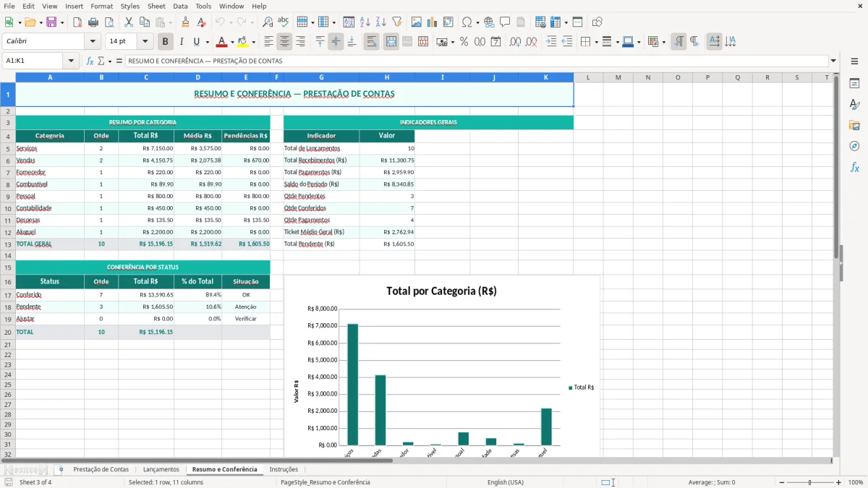This screenshot has width=868, height=488.
Task: Open sidebar Functions deck
Action: point(854,167)
